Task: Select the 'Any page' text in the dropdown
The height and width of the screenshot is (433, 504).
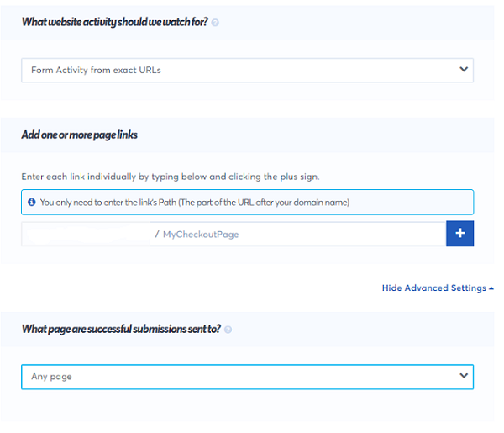Action: [51, 377]
